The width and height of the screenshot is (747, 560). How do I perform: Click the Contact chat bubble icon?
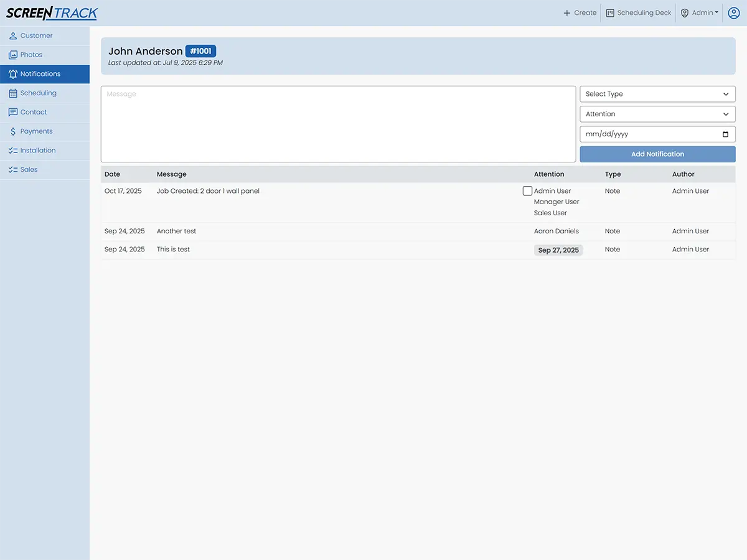[x=12, y=113]
